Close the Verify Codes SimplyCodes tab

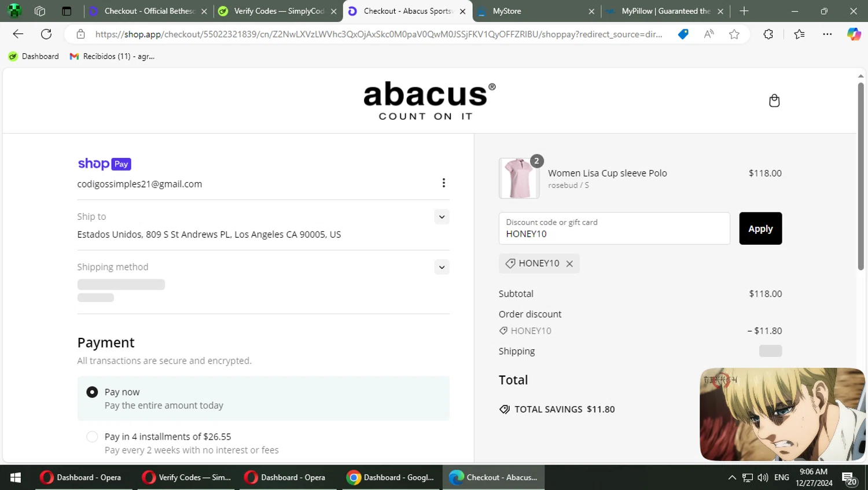pyautogui.click(x=334, y=11)
